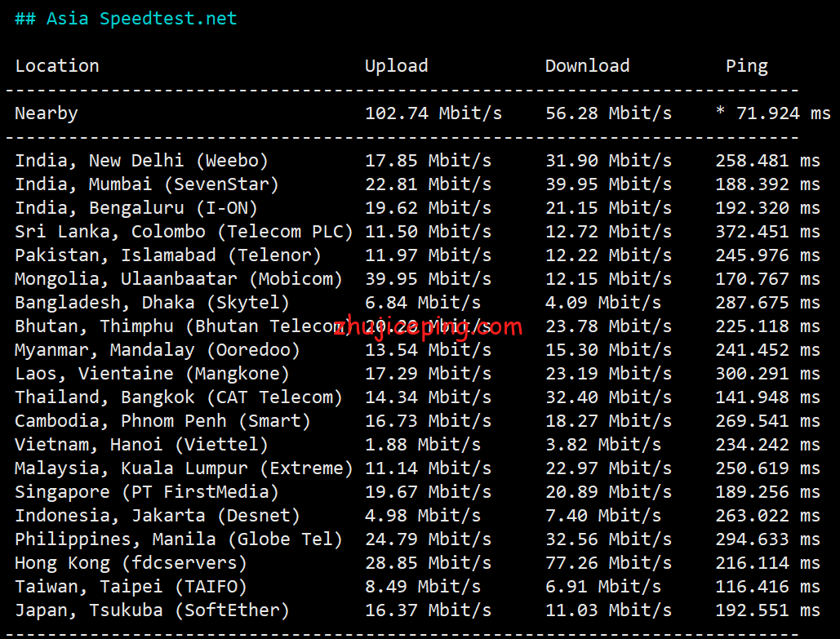Select the 56.28 Mbit/s download value
The image size is (840, 639).
(x=609, y=113)
